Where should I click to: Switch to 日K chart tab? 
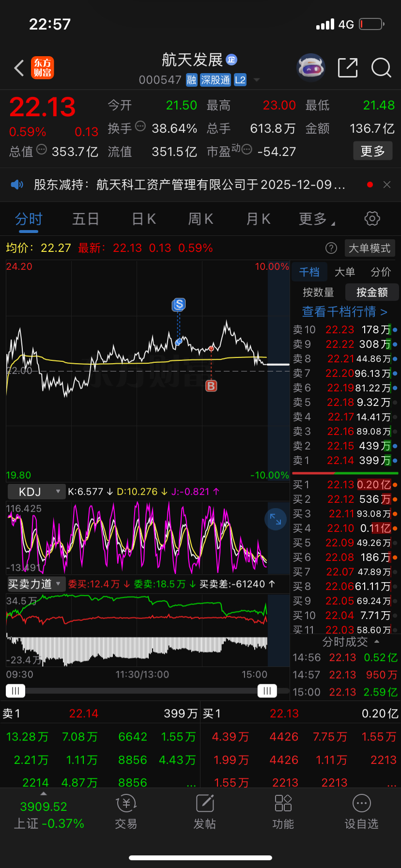144,219
